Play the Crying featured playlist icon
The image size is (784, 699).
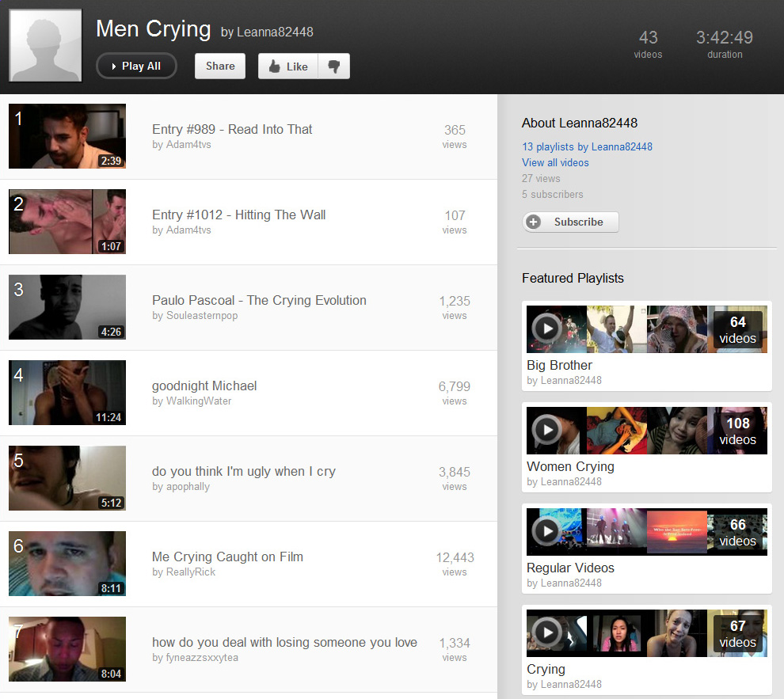pyautogui.click(x=546, y=633)
